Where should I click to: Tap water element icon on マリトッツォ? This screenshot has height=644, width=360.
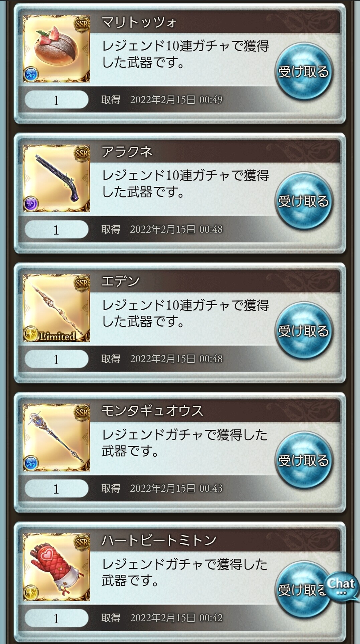tap(31, 74)
